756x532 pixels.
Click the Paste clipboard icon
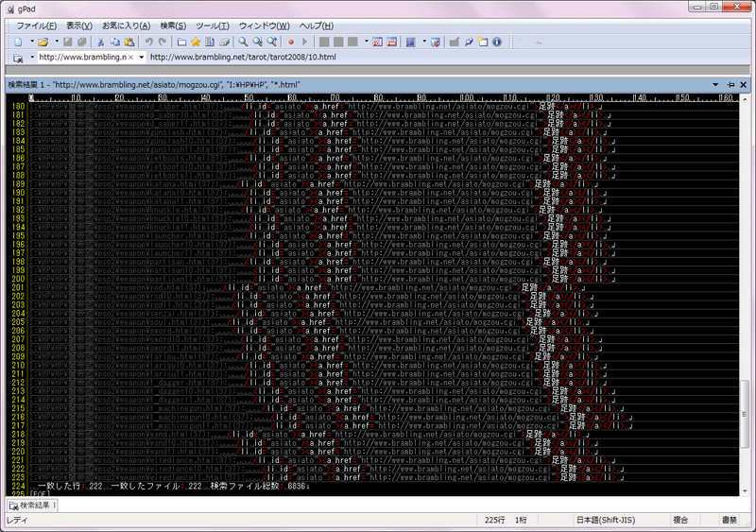pyautogui.click(x=129, y=42)
